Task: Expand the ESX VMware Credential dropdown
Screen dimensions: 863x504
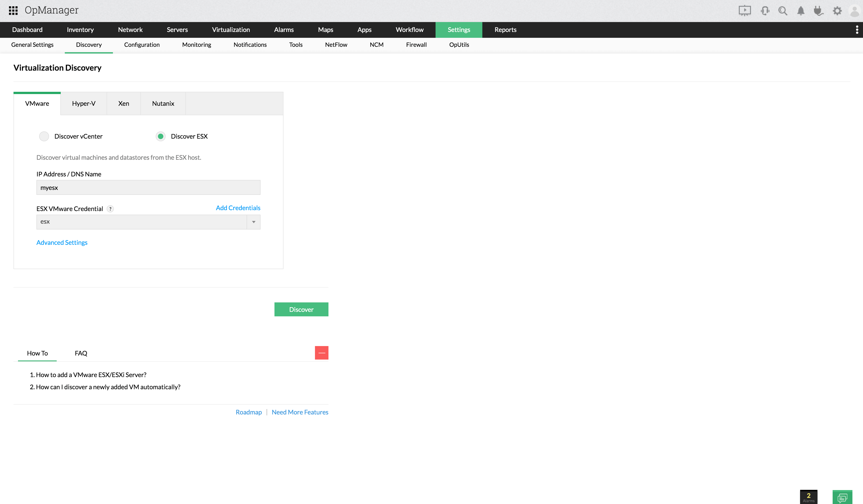Action: [253, 222]
